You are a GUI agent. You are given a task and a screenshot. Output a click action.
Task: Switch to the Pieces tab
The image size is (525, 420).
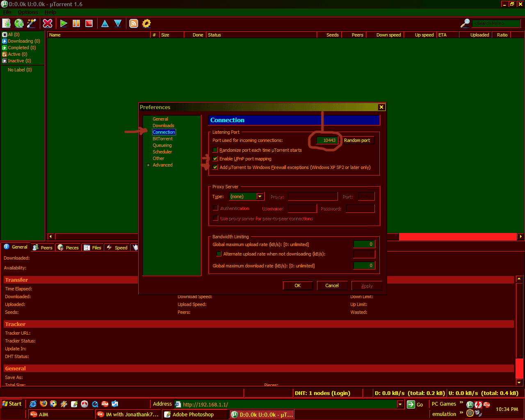pos(68,247)
